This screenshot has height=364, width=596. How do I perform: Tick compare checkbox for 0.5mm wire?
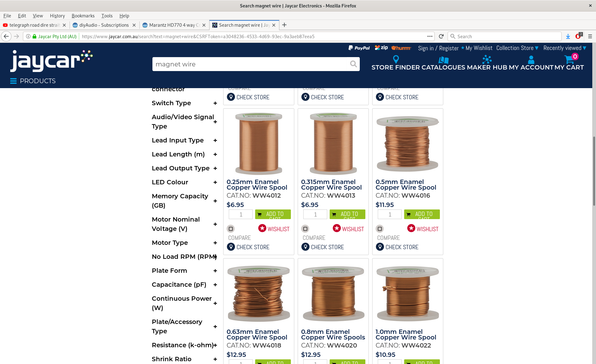point(380,229)
